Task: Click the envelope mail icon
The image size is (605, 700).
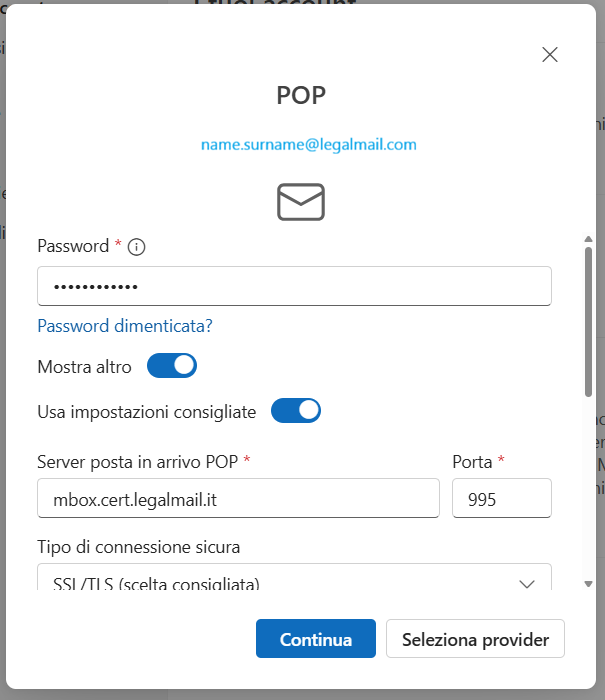Action: tap(301, 202)
